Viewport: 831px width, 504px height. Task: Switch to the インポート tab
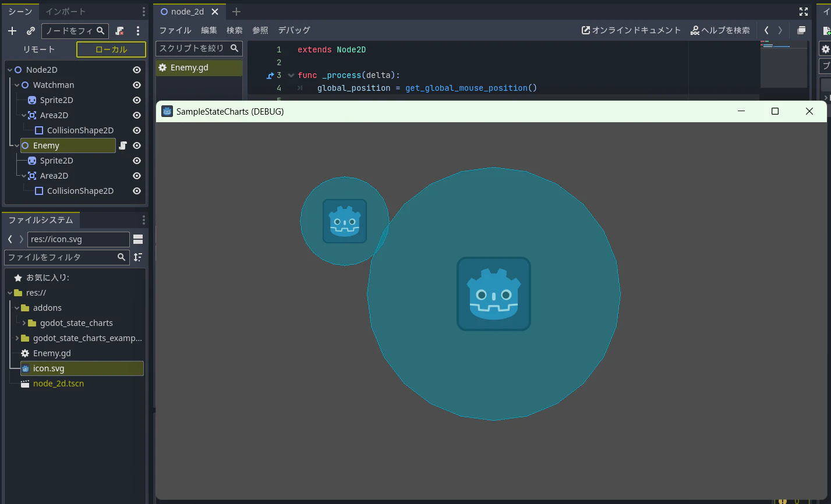click(66, 12)
